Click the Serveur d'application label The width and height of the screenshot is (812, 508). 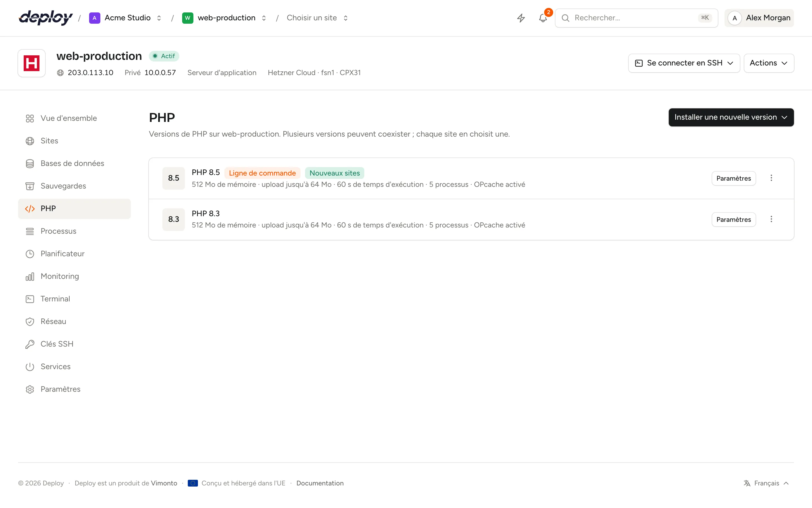(222, 73)
